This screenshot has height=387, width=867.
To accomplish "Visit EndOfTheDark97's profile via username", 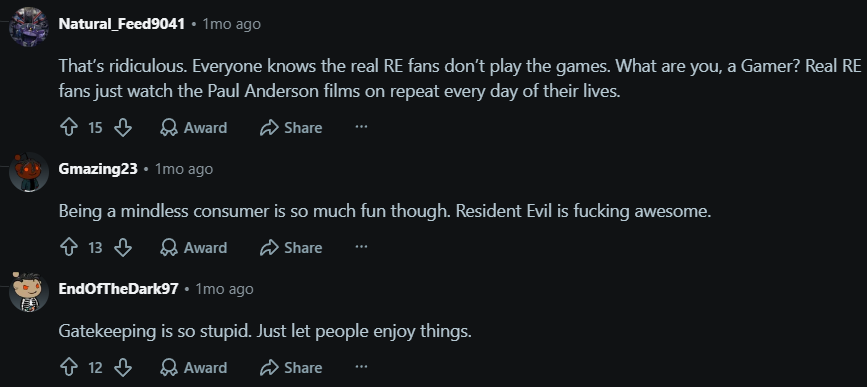I will tap(118, 289).
